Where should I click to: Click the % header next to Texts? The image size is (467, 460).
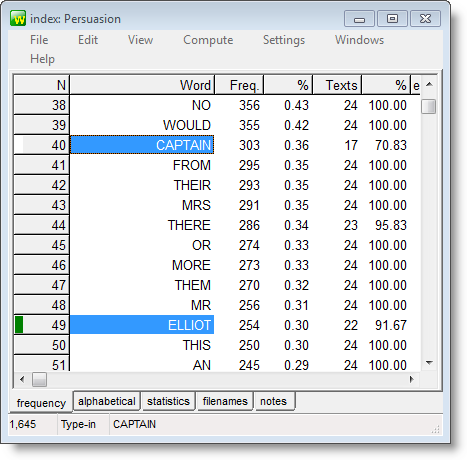pyautogui.click(x=386, y=85)
